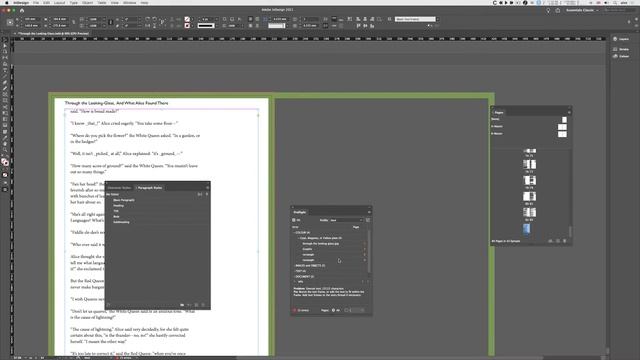Select Through the Looking Glass document tab
The height and width of the screenshot is (360, 640).
(52, 33)
